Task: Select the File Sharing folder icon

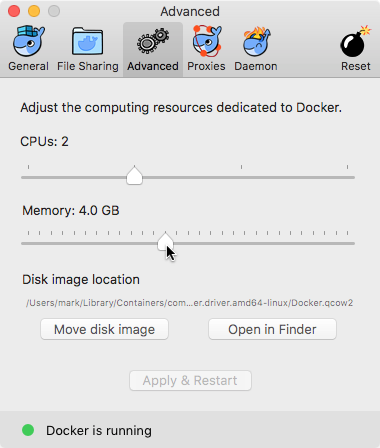Action: pyautogui.click(x=87, y=41)
